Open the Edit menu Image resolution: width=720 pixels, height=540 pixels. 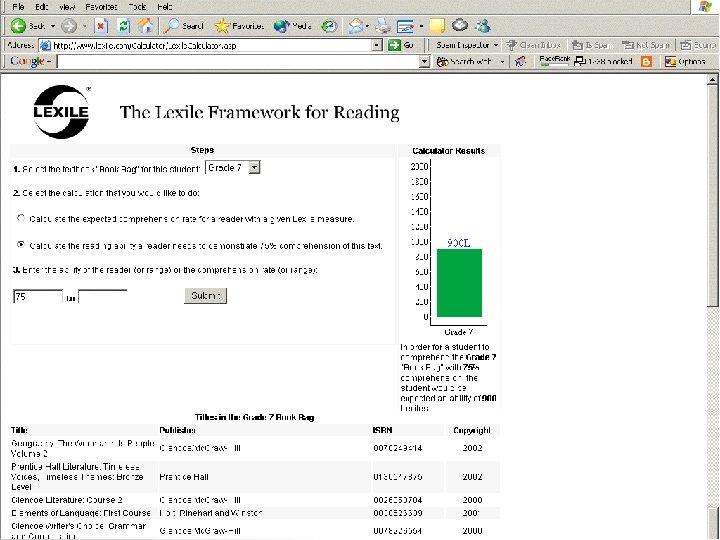(41, 7)
